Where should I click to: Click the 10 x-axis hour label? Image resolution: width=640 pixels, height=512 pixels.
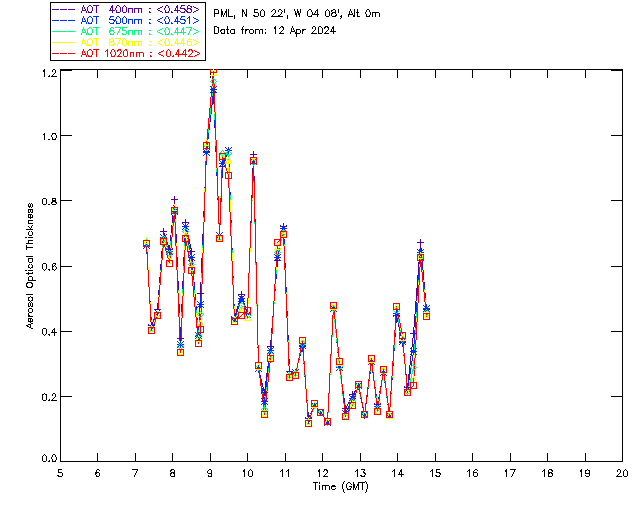tap(247, 473)
